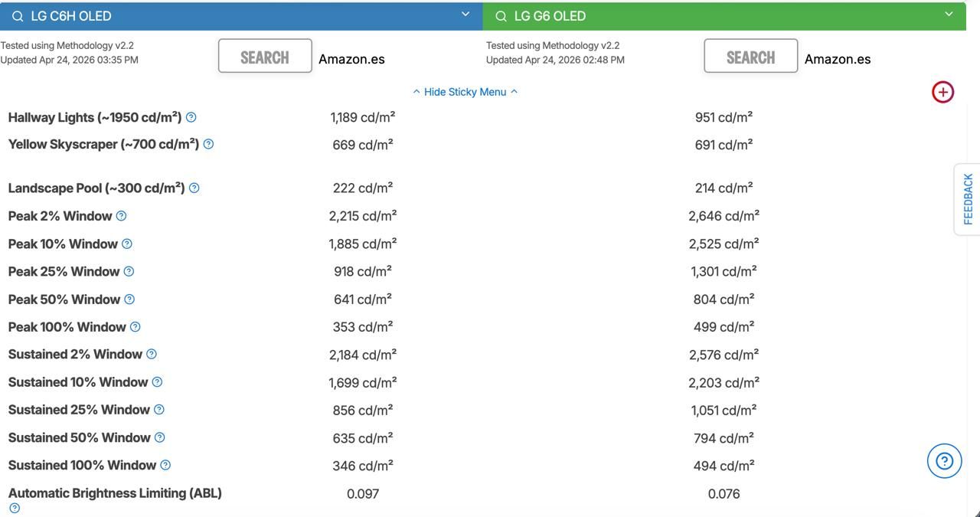Click help icon under Automatic Brightness Limiting
Viewport: 980px width, 517px height.
[x=15, y=508]
